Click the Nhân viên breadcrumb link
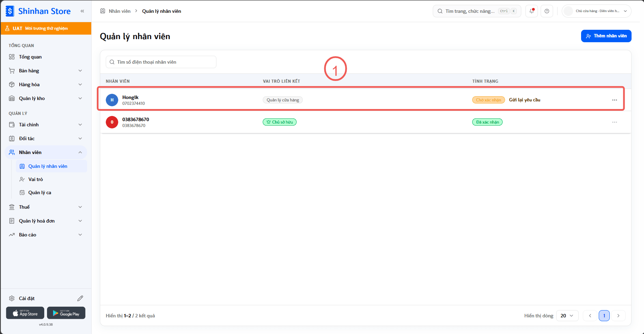The height and width of the screenshot is (334, 644). pos(120,11)
